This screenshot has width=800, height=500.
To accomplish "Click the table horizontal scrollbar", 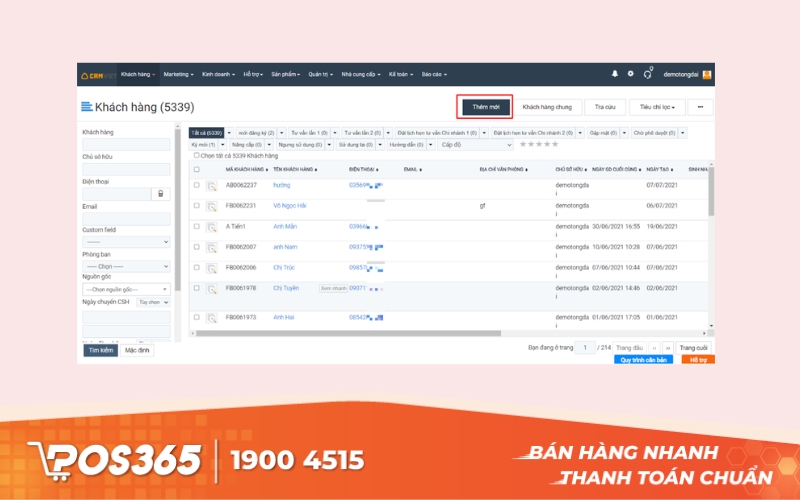I will coord(348,333).
